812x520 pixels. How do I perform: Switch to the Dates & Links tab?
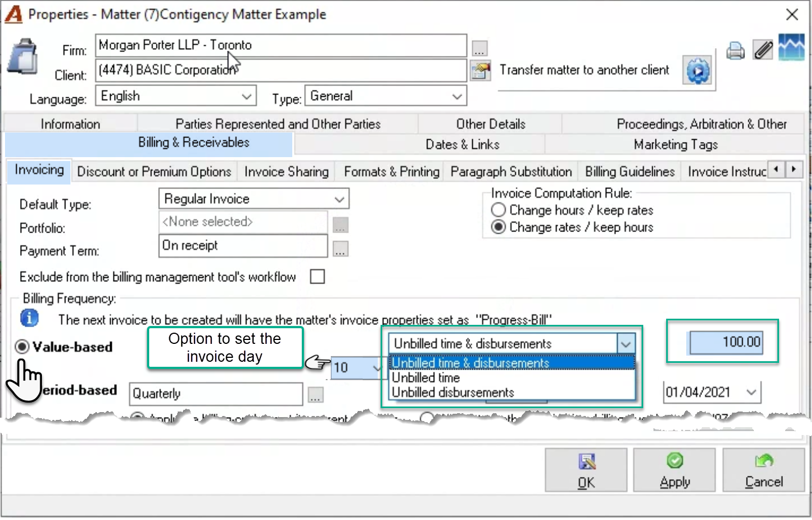point(462,144)
